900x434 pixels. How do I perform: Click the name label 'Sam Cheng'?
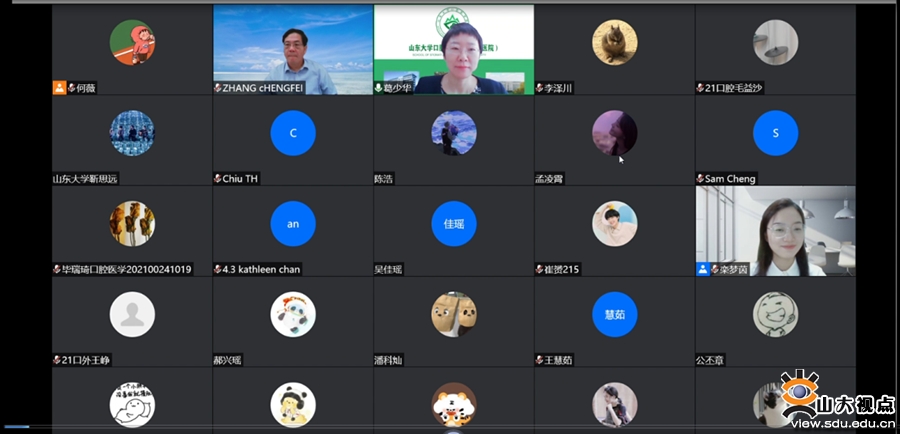point(730,179)
